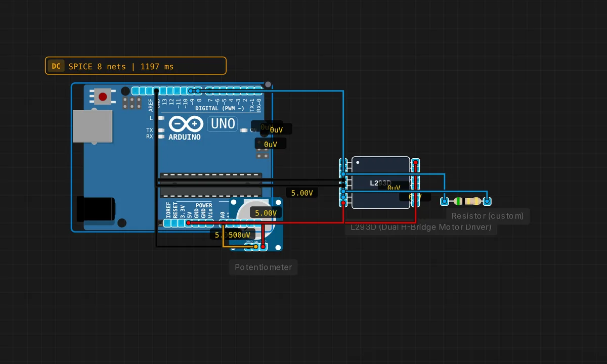The height and width of the screenshot is (364, 607).
Task: Click the Potentiometer label
Action: (264, 267)
